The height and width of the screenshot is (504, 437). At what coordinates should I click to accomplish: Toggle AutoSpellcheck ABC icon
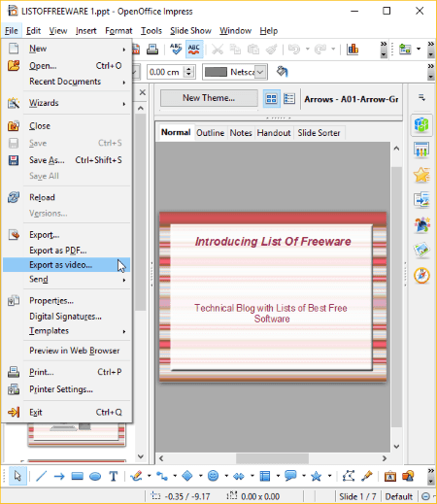pos(194,50)
